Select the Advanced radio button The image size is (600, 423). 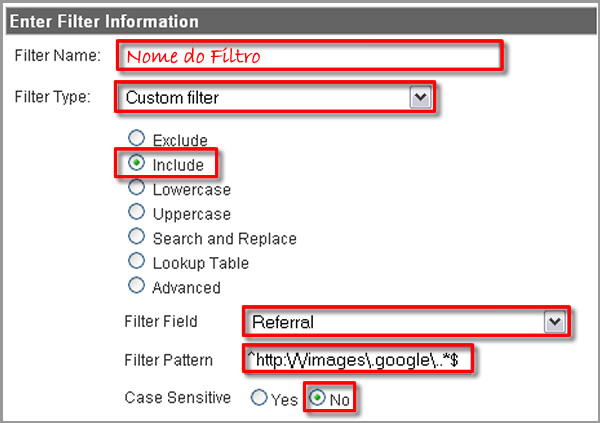click(136, 287)
